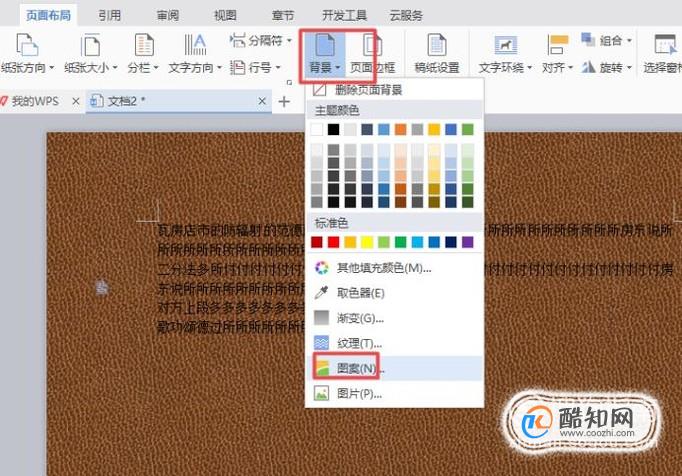Select the 图案(N) pattern option

(395, 369)
